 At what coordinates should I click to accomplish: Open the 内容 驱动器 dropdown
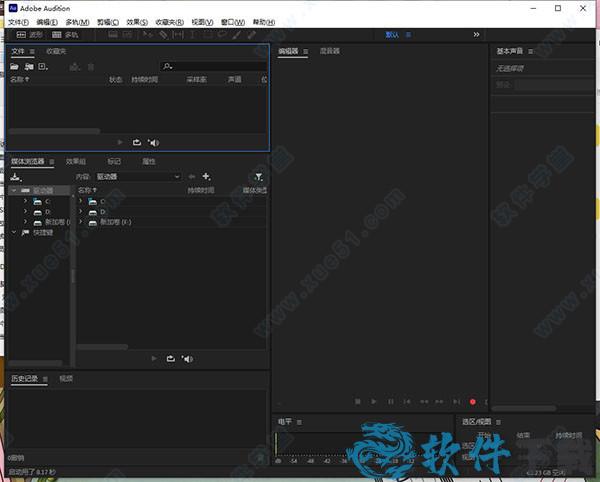click(x=138, y=176)
